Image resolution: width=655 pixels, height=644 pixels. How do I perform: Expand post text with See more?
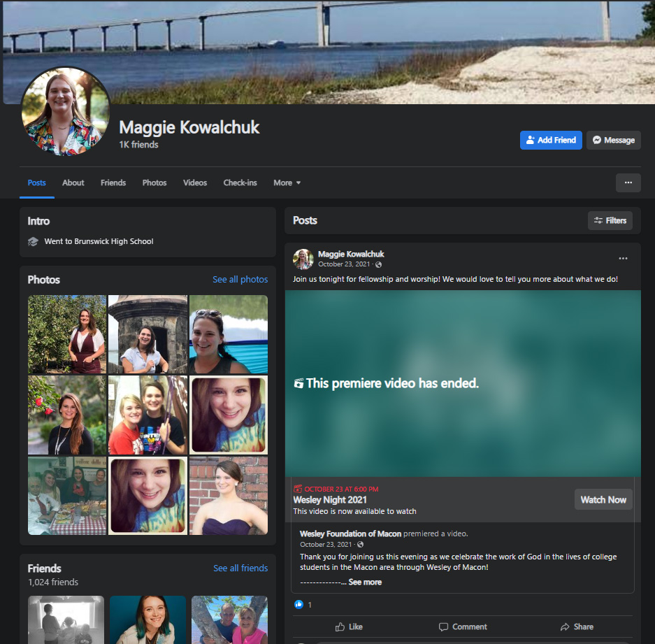point(365,582)
